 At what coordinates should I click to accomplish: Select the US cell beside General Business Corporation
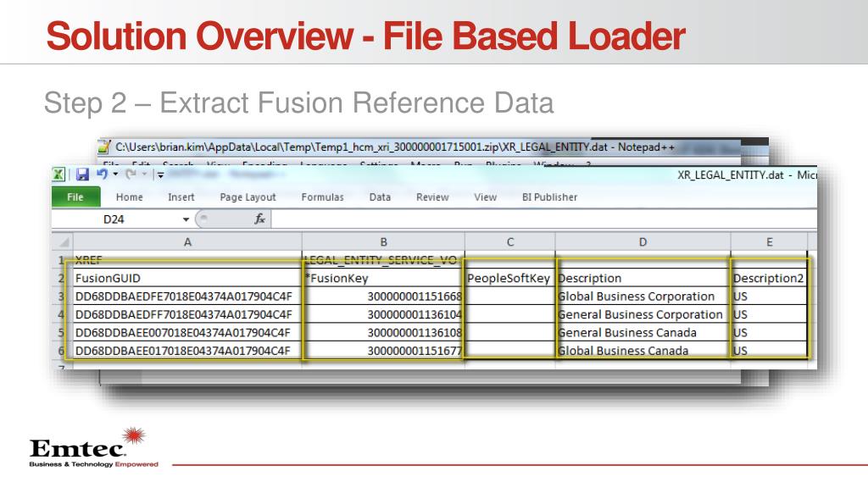click(770, 314)
